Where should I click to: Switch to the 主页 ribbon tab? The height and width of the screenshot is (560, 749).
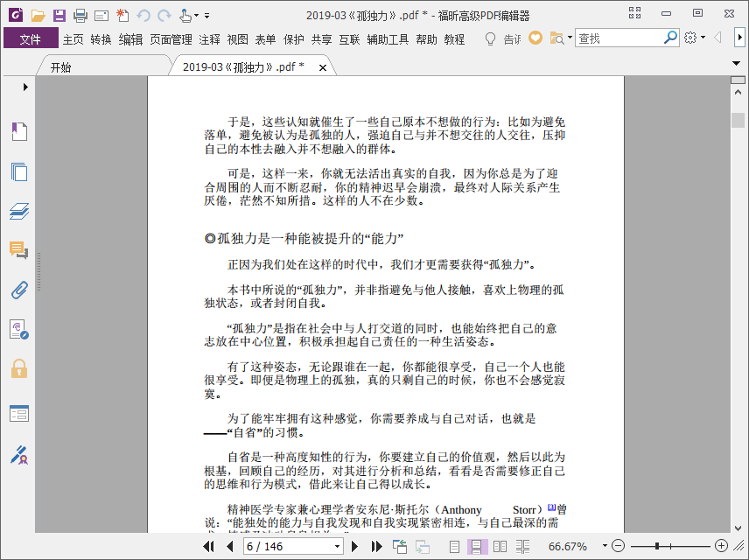click(x=73, y=39)
